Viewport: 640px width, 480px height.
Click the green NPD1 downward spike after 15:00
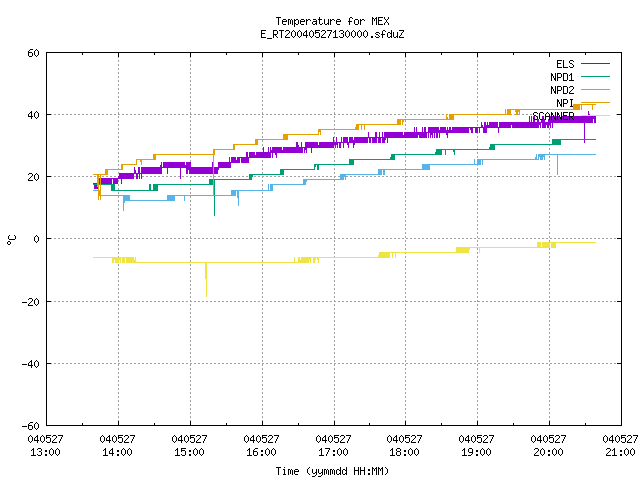214,199
